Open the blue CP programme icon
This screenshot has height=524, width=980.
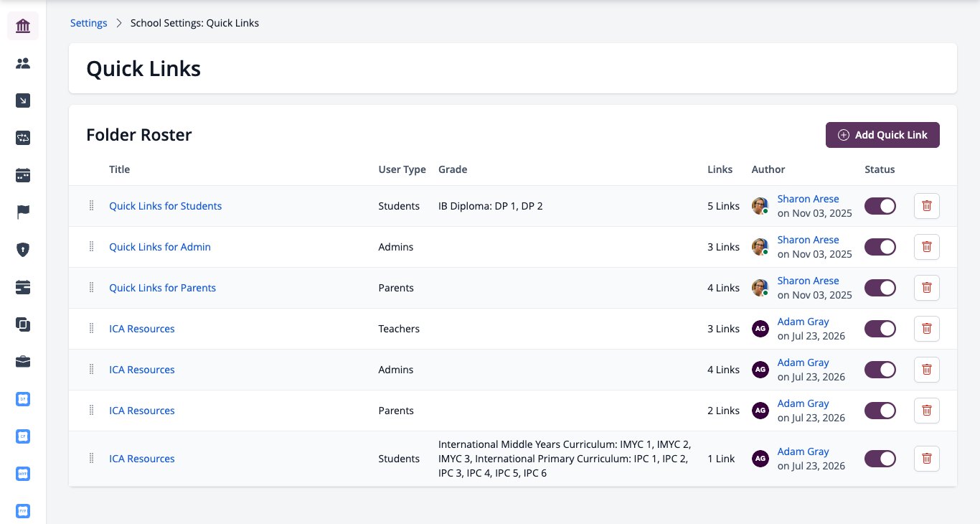23,436
